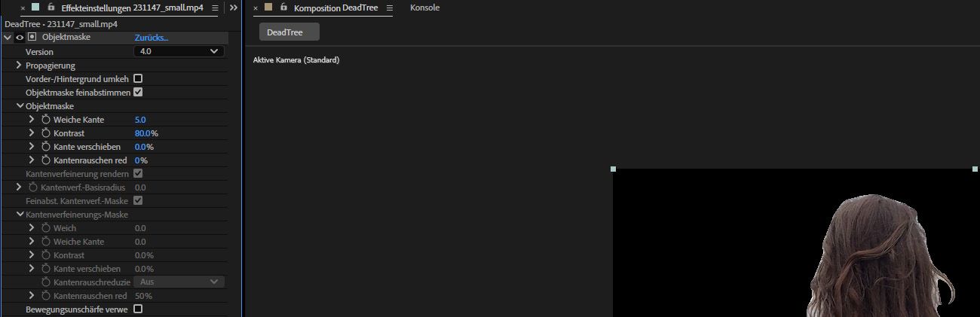This screenshot has width=980, height=317.
Task: Open the Version 4.0 dropdown
Action: coord(179,51)
